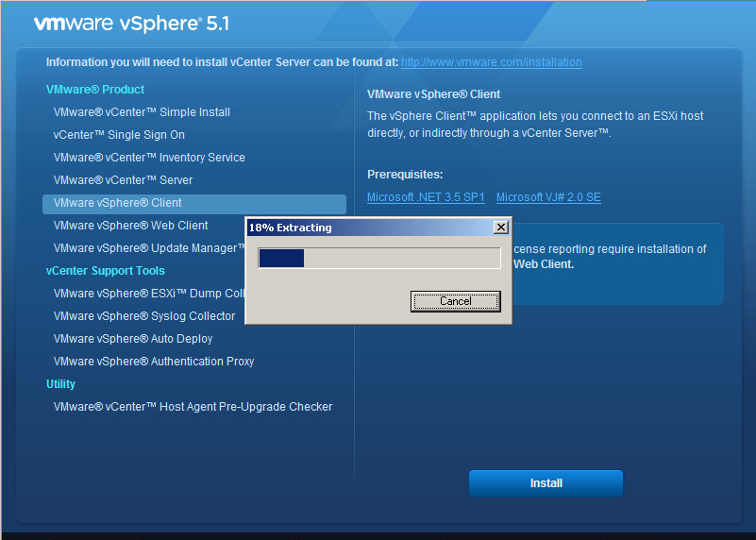756x540 pixels.
Task: Select VMware vSphere Authentication Proxy
Action: [154, 362]
